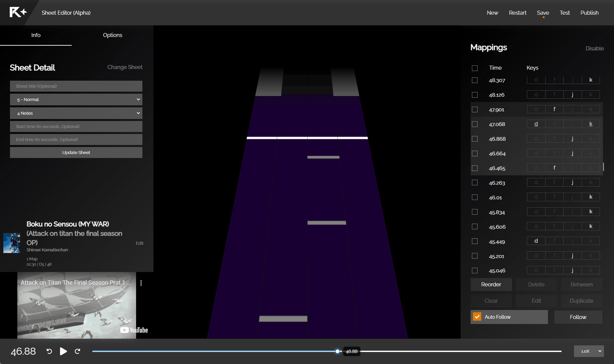
Task: Click the Change Sheet link
Action: pos(125,67)
